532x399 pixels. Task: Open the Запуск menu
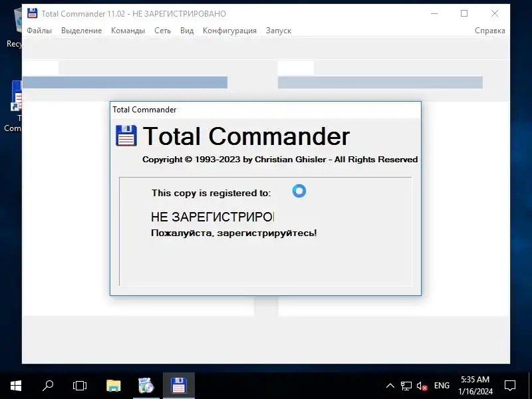click(279, 31)
